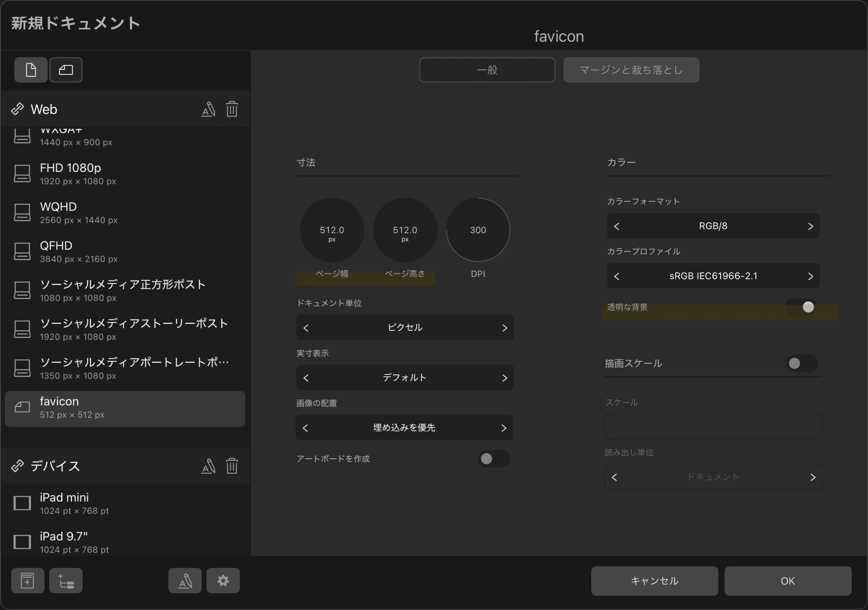Click the FHD 1080p preset icon
The width and height of the screenshot is (868, 610).
pos(22,174)
